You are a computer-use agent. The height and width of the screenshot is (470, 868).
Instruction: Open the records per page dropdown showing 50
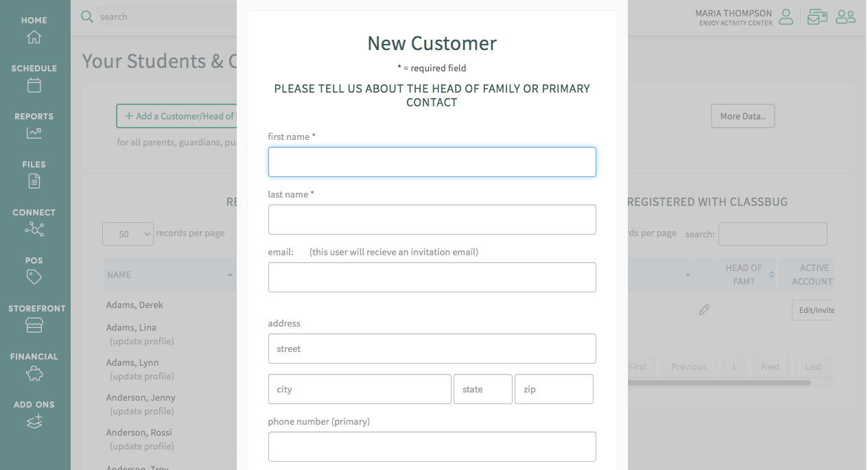tap(128, 234)
